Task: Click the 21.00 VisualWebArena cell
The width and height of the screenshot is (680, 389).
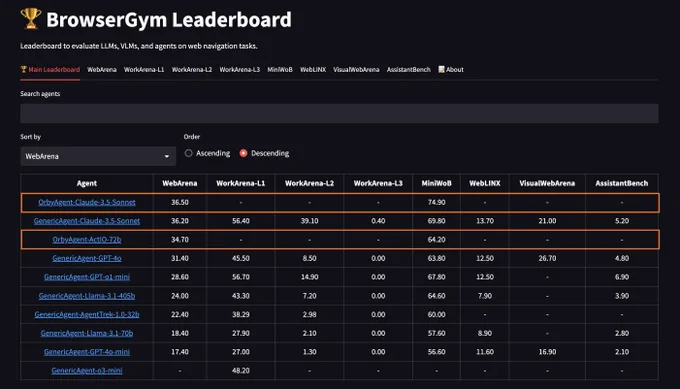Action: click(547, 221)
